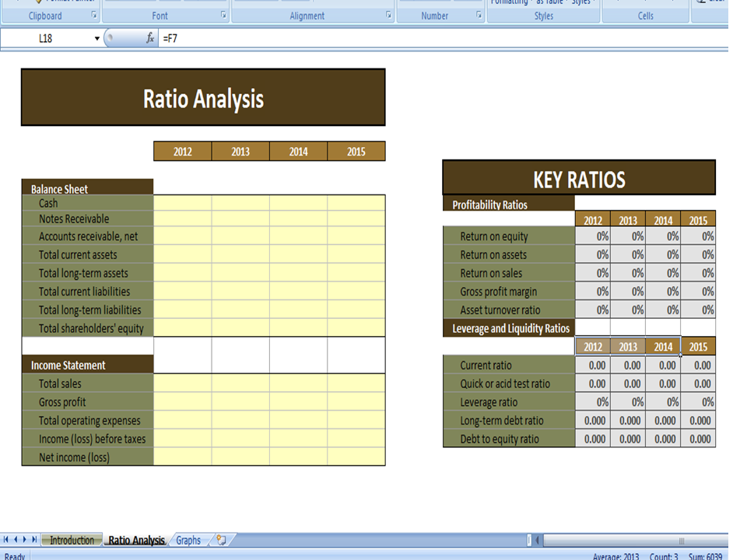Viewport: 747px width, 560px height.
Task: Select the Profitability Ratios header cell
Action: [x=509, y=203]
